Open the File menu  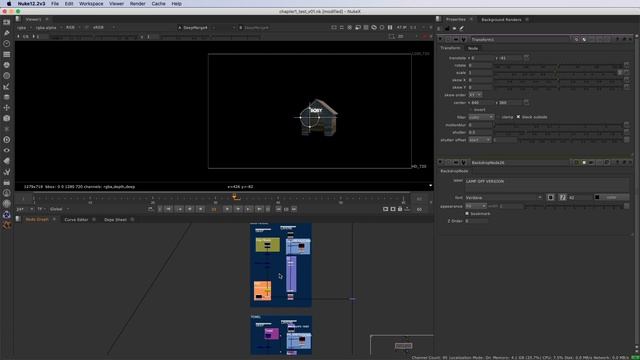click(55, 4)
